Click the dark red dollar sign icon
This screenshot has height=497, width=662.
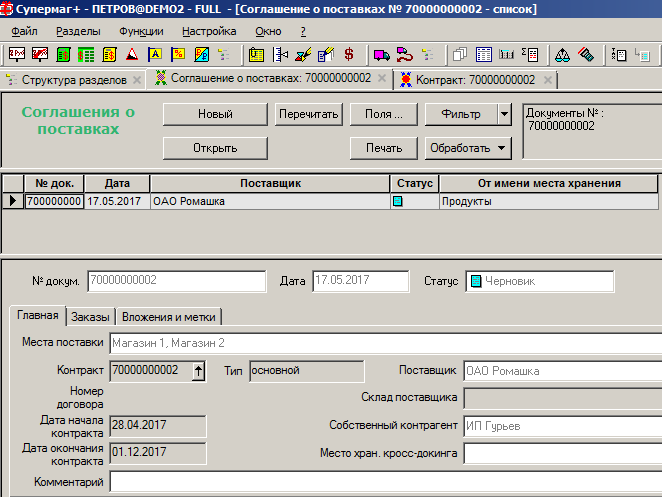tap(349, 54)
